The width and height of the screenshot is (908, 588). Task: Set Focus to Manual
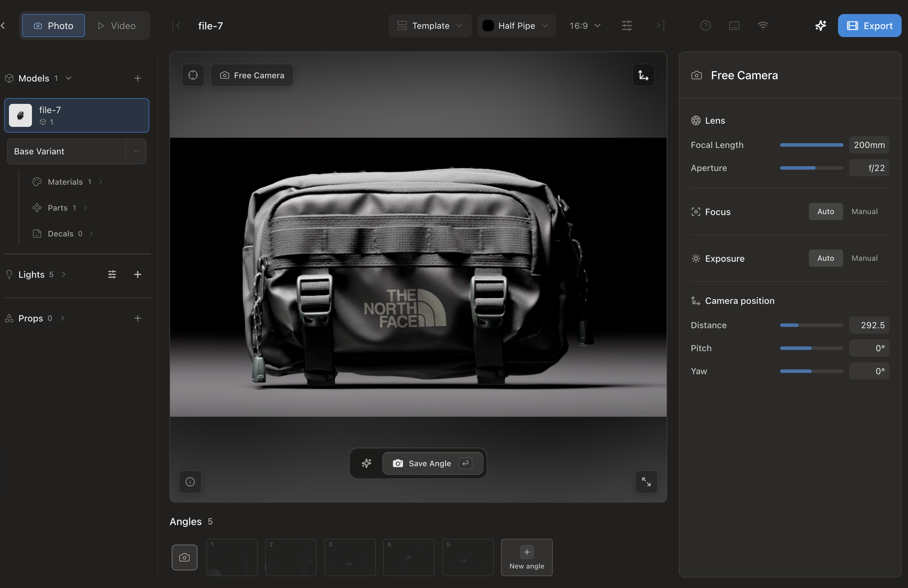[x=865, y=212]
